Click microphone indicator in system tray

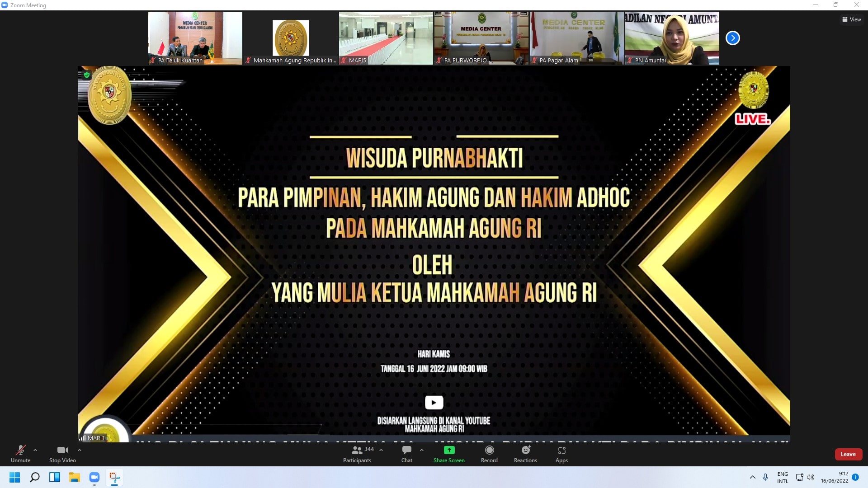tap(765, 477)
